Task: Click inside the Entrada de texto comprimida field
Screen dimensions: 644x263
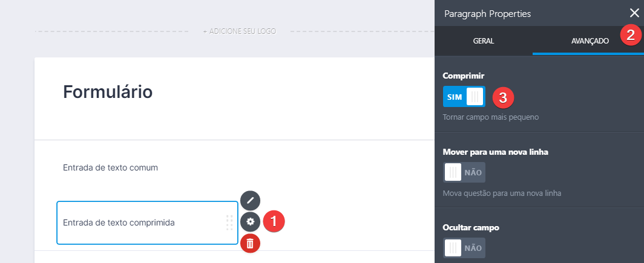Action: tap(147, 222)
